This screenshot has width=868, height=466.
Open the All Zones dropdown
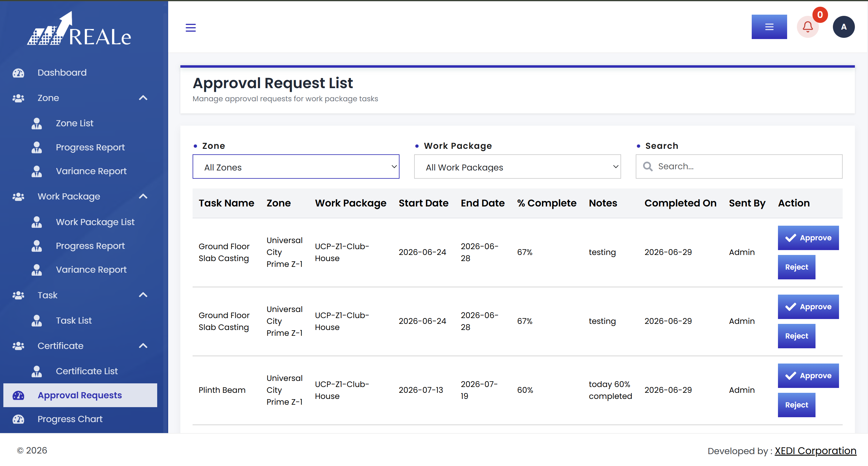296,167
